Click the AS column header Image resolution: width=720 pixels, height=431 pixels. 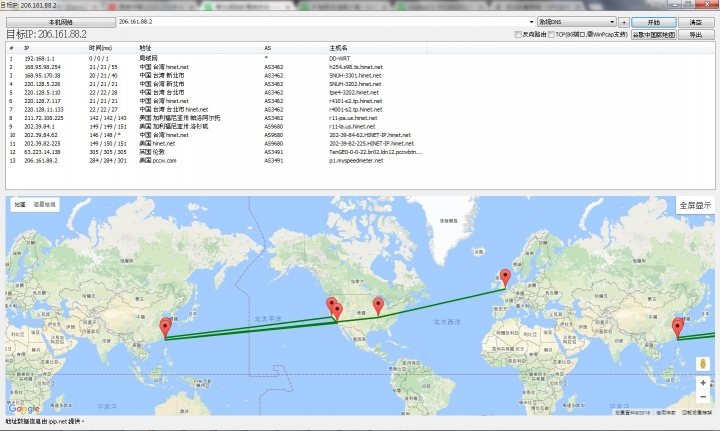tap(294, 48)
